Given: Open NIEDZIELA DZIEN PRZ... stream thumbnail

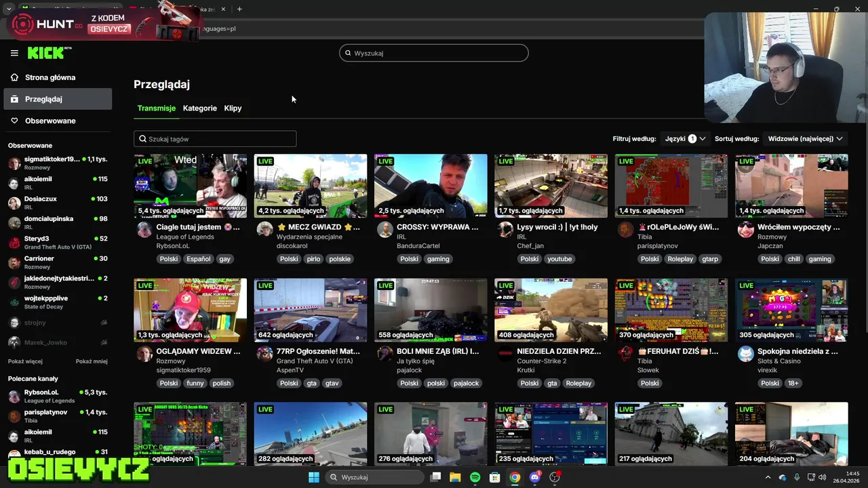Looking at the screenshot, I should point(551,310).
